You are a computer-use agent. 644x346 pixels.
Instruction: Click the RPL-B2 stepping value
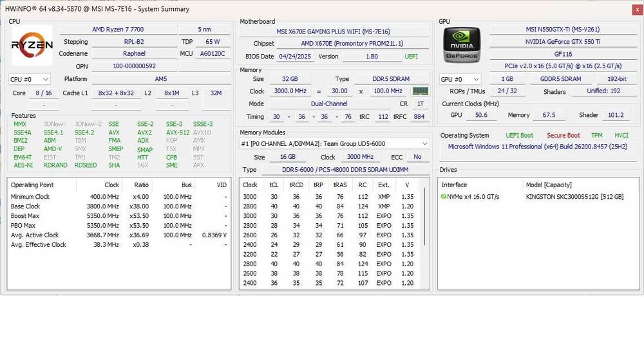[x=134, y=41]
